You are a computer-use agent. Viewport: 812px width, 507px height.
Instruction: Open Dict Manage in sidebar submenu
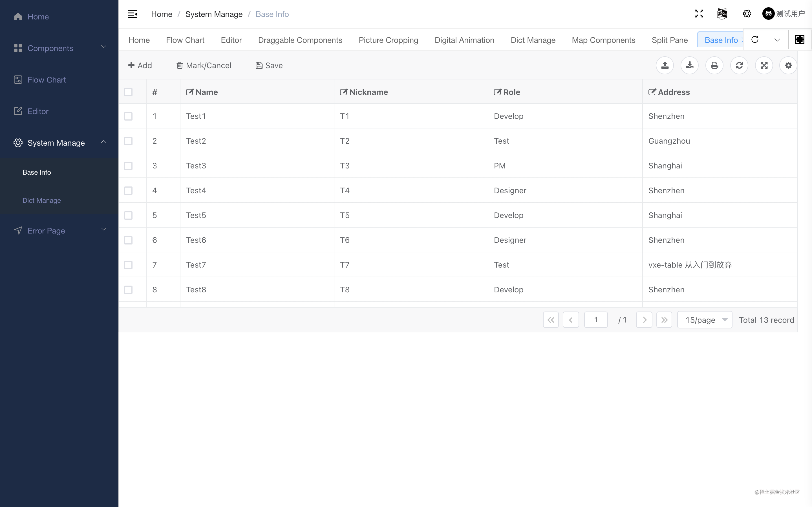(x=42, y=201)
